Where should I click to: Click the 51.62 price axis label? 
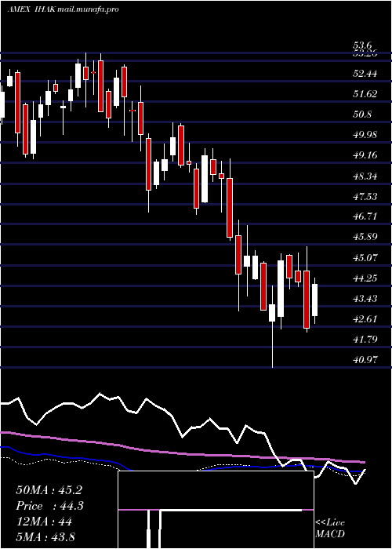pyautogui.click(x=365, y=94)
